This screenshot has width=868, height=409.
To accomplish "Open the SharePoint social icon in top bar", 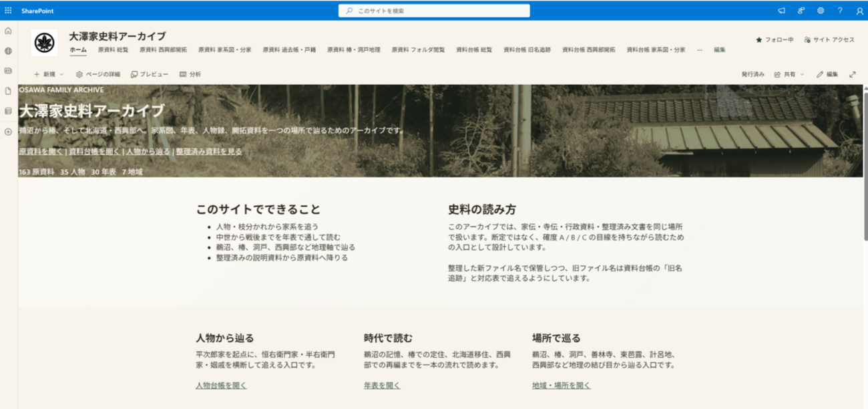I will pyautogui.click(x=801, y=11).
